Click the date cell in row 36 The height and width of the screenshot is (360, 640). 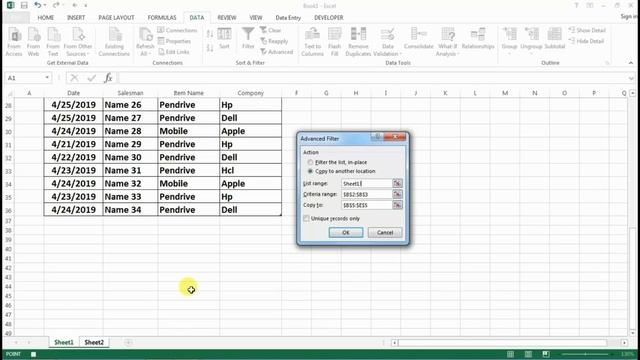click(x=73, y=210)
